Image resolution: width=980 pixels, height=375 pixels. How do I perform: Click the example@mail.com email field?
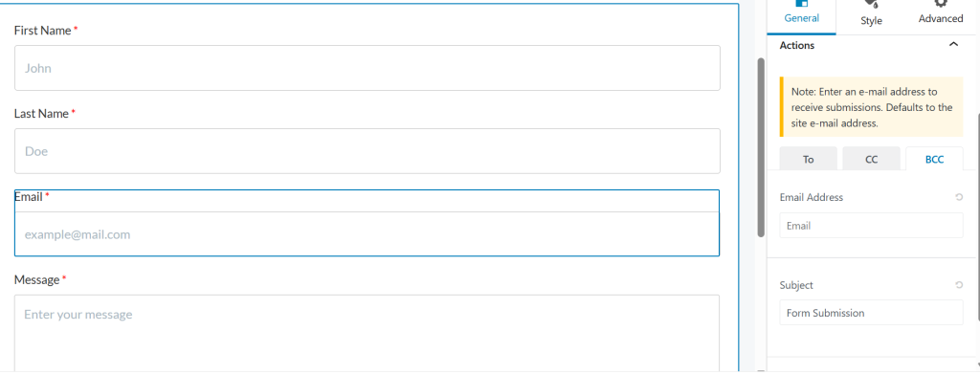click(367, 234)
